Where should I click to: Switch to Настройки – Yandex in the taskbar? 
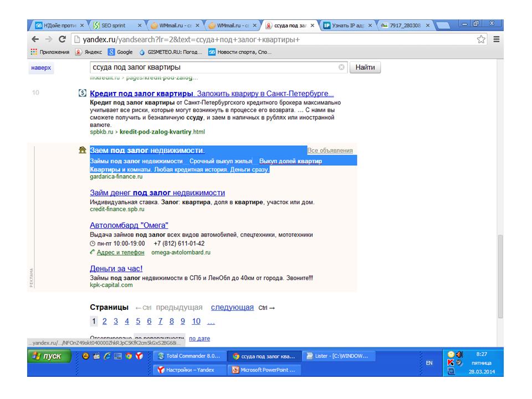[188, 370]
